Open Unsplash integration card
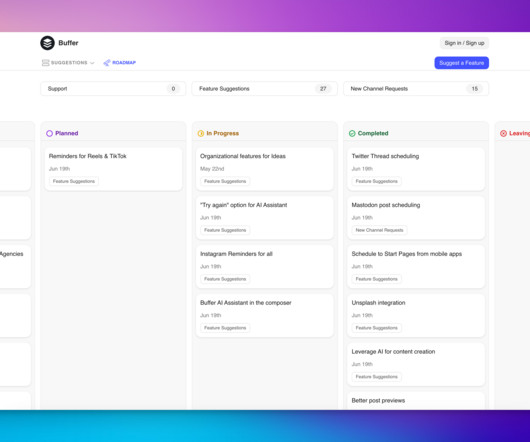This screenshot has height=442, width=530. coord(416,316)
